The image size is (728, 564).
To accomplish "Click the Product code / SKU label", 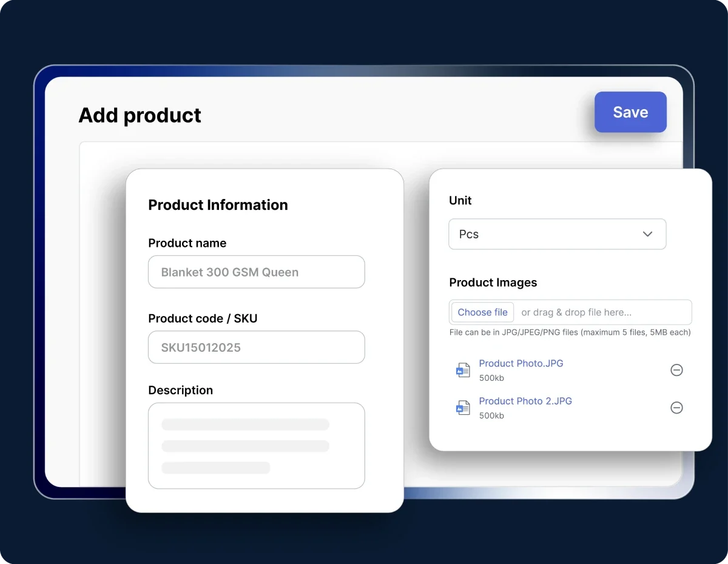I will click(203, 318).
